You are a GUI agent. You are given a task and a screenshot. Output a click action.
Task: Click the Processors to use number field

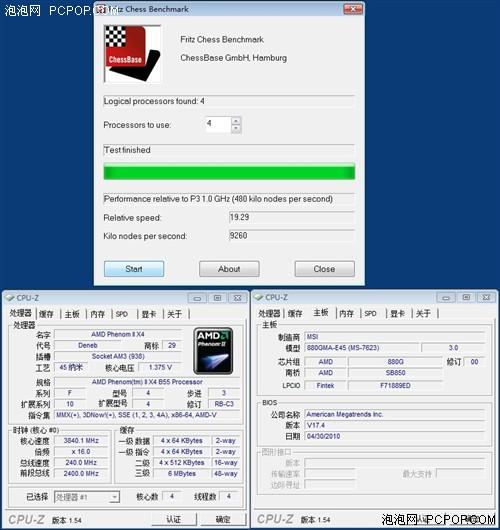coord(218,124)
